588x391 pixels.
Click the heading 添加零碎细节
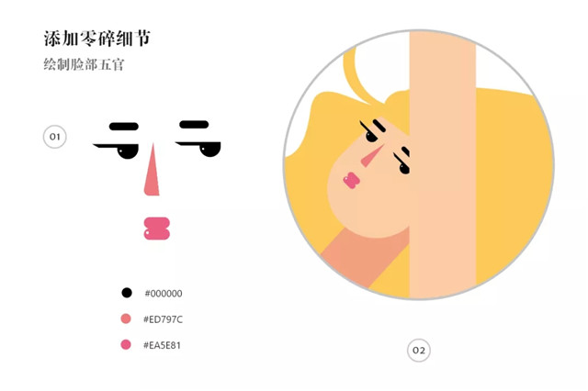point(97,39)
